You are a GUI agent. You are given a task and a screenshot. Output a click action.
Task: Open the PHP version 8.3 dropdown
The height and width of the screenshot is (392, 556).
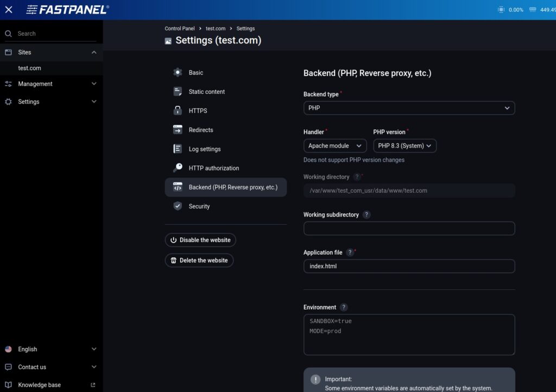(x=405, y=146)
